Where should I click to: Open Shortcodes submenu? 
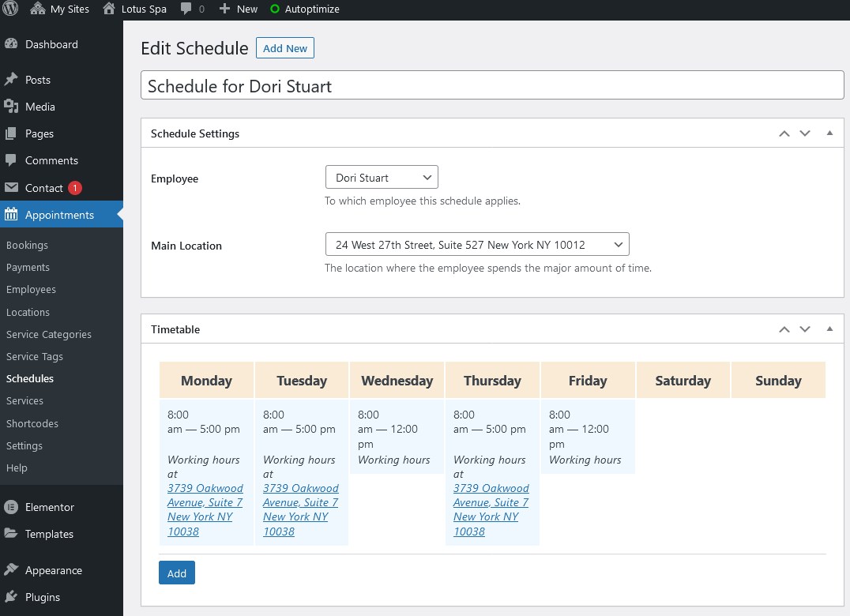[x=32, y=423]
